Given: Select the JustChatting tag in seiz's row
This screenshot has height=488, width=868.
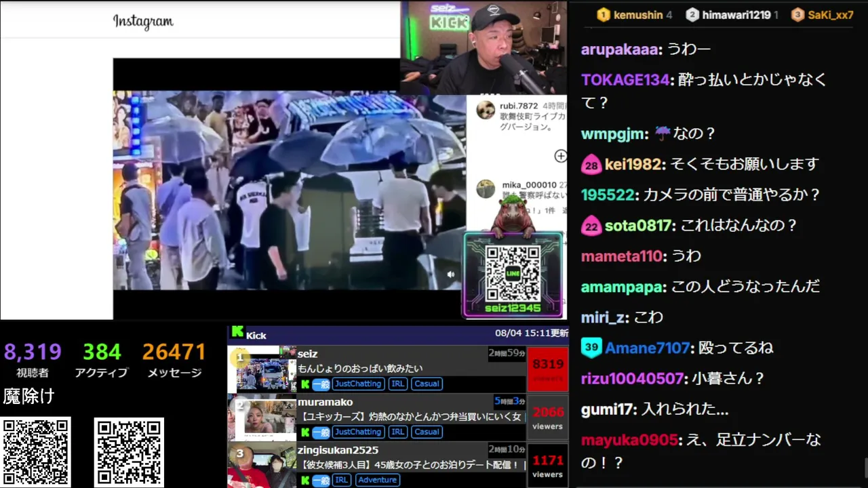Looking at the screenshot, I should point(358,384).
